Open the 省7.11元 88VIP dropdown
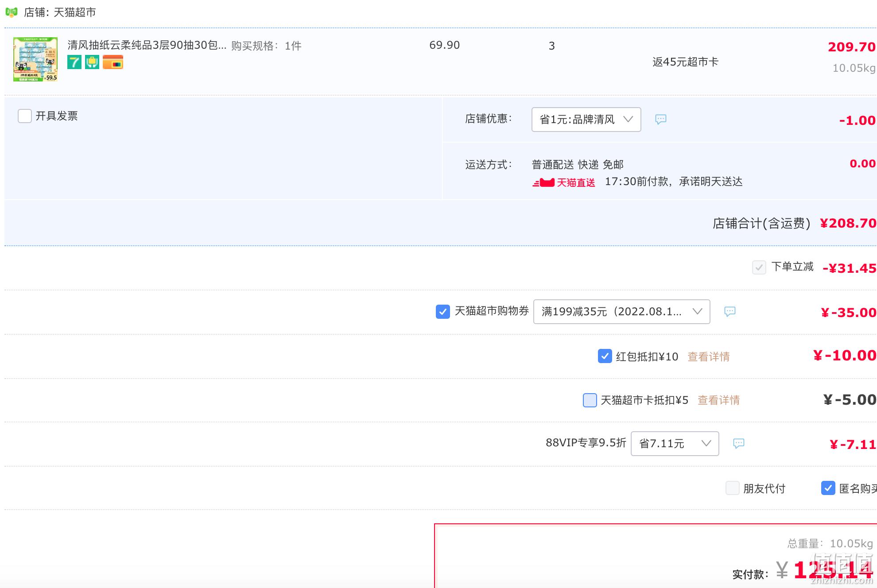Viewport: 877px width, 588px height. [x=675, y=444]
